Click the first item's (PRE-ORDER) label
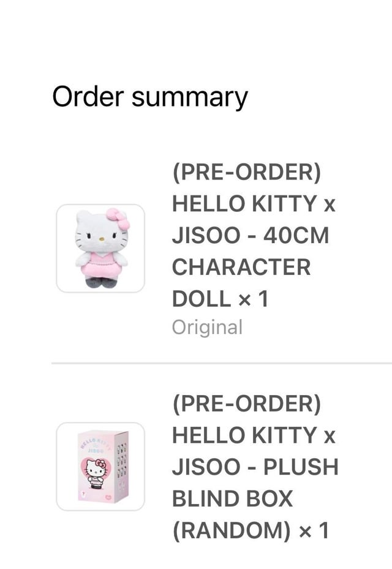The height and width of the screenshot is (569, 392). (x=246, y=172)
